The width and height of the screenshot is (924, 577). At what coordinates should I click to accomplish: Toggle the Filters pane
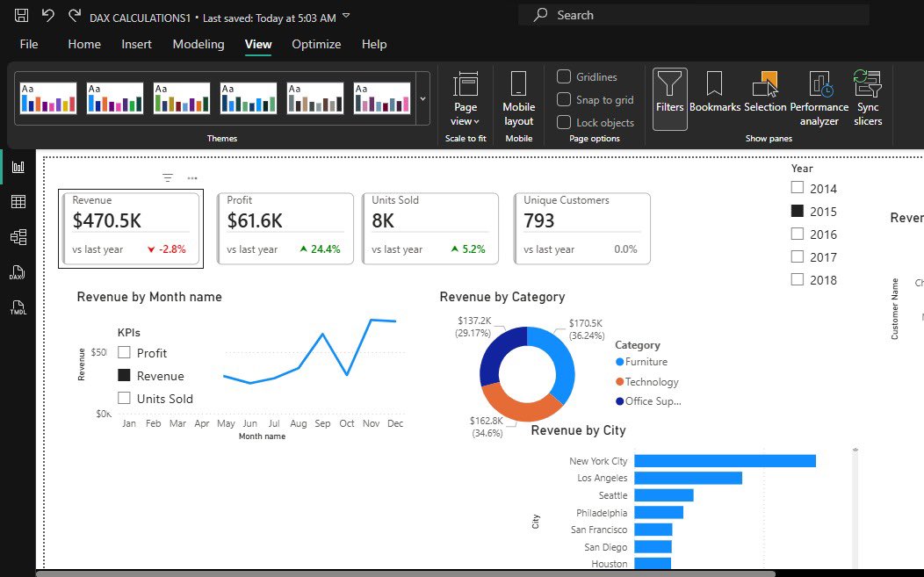[669, 98]
